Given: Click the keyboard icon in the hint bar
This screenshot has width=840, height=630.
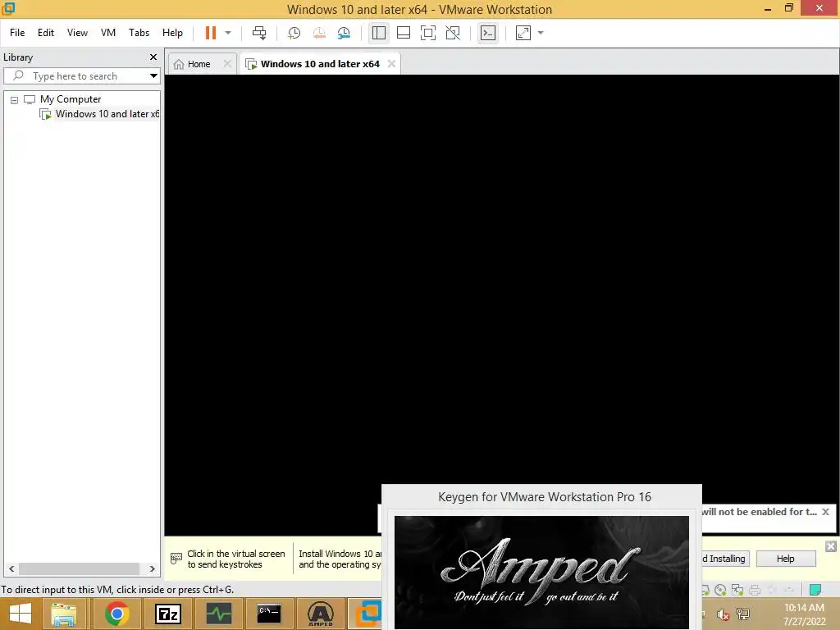Looking at the screenshot, I should (x=176, y=558).
